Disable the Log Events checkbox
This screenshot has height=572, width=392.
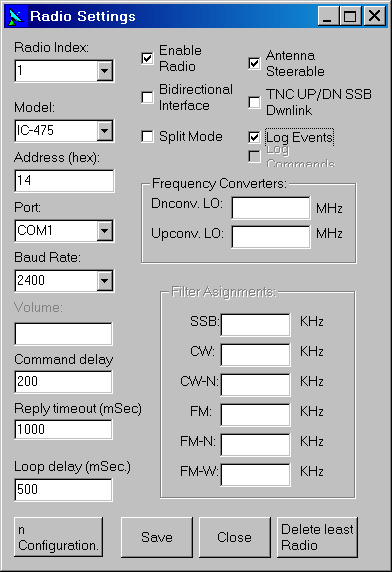coord(254,137)
